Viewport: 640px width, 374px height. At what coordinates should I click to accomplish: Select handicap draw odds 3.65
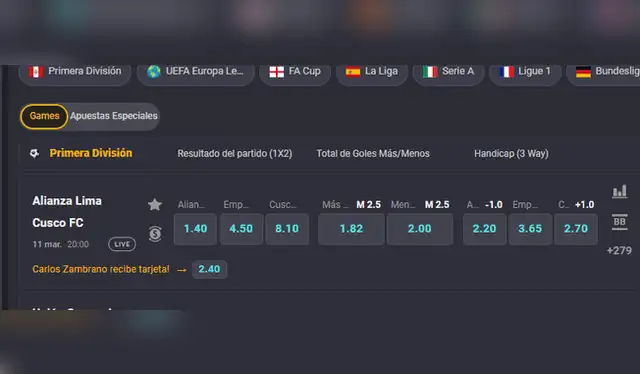[530, 229]
